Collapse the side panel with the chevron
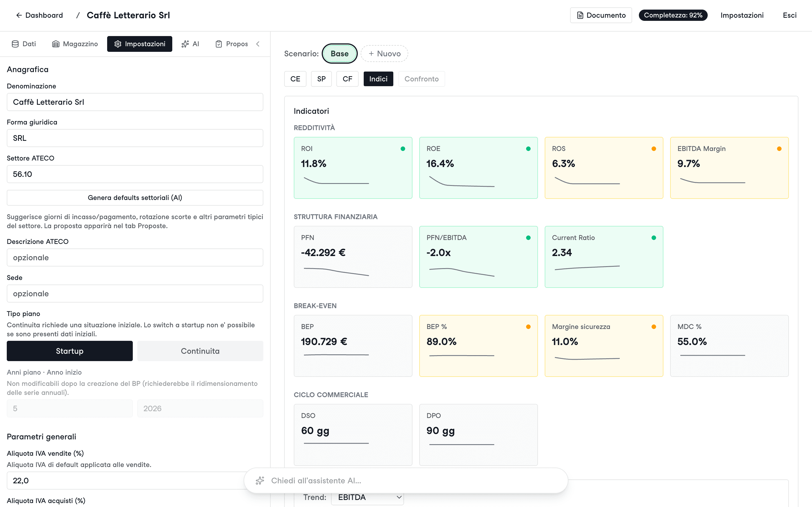This screenshot has height=507, width=812. tap(258, 44)
